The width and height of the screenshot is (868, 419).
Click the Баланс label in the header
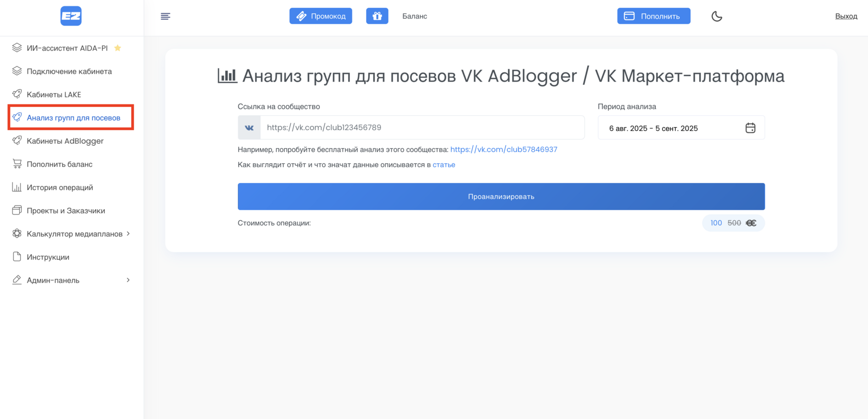coord(415,16)
